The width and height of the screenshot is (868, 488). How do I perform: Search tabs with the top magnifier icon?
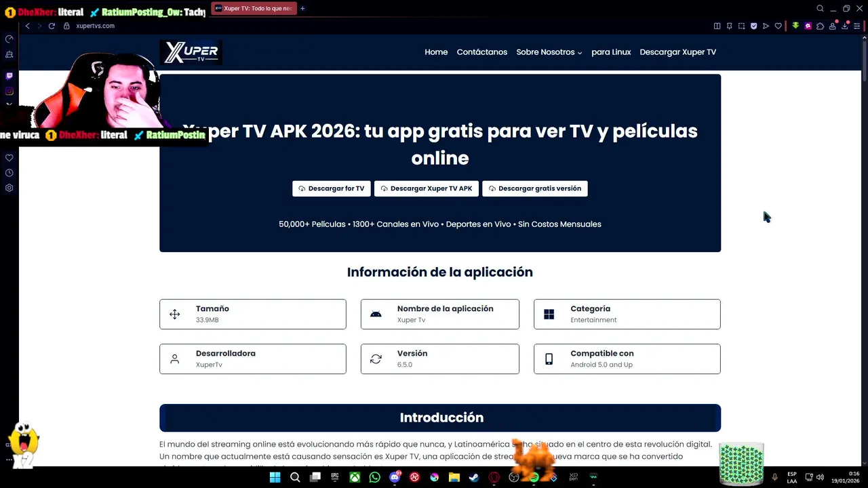(820, 9)
